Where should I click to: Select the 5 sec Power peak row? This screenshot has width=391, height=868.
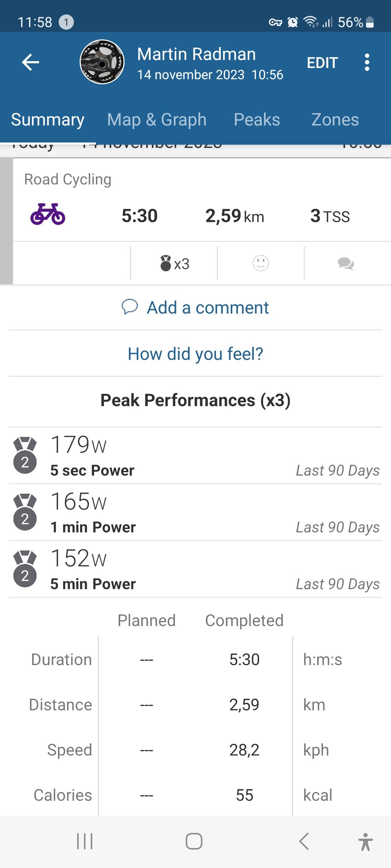pos(195,456)
